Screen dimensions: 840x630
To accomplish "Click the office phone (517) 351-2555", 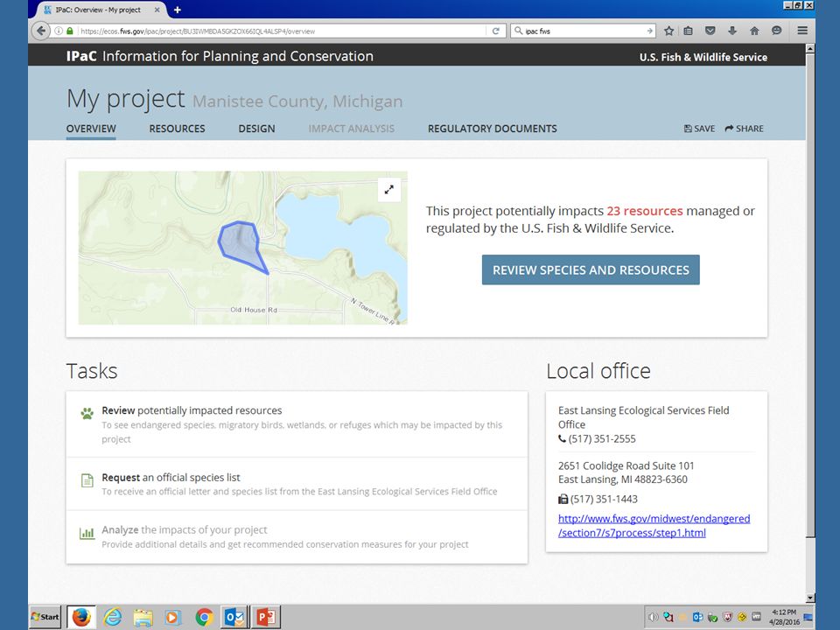I will tap(602, 438).
